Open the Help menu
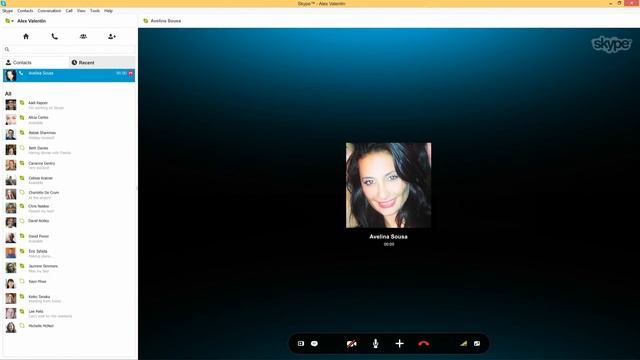This screenshot has height=360, width=640. coord(108,11)
